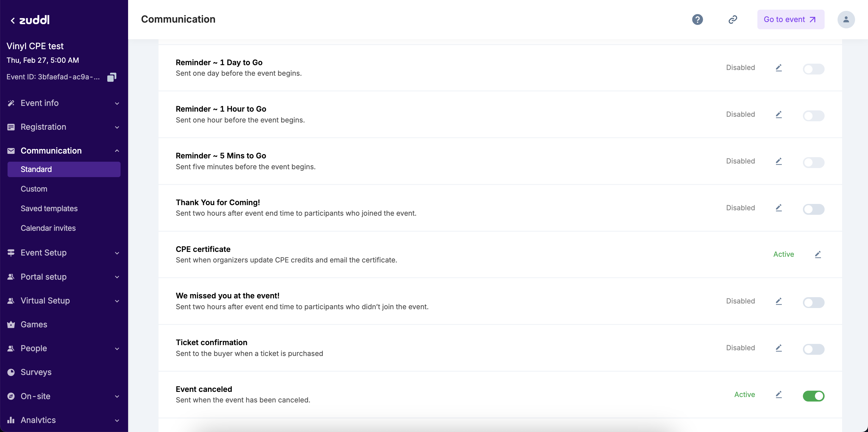Go back using the arrow beside zuddl logo
Image resolution: width=868 pixels, height=432 pixels.
[13, 21]
